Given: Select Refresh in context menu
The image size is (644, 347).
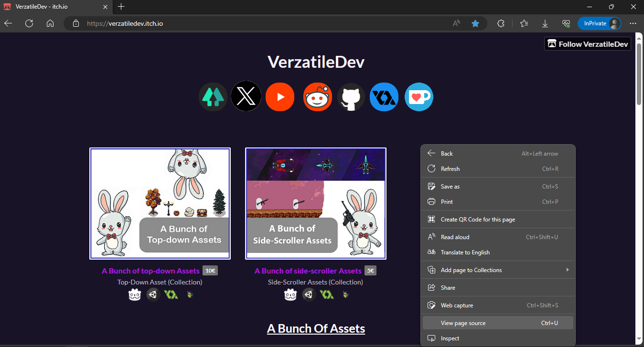Looking at the screenshot, I should [x=498, y=169].
